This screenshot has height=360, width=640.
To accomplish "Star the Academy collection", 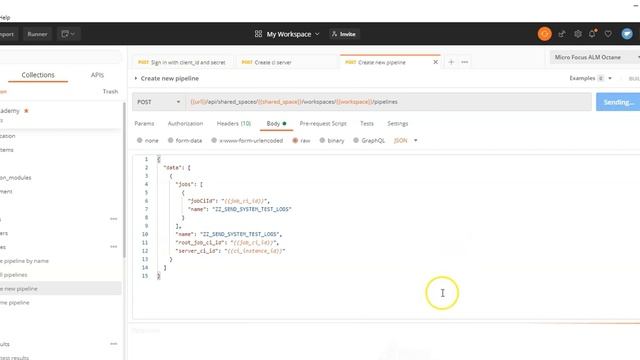I will point(27,111).
